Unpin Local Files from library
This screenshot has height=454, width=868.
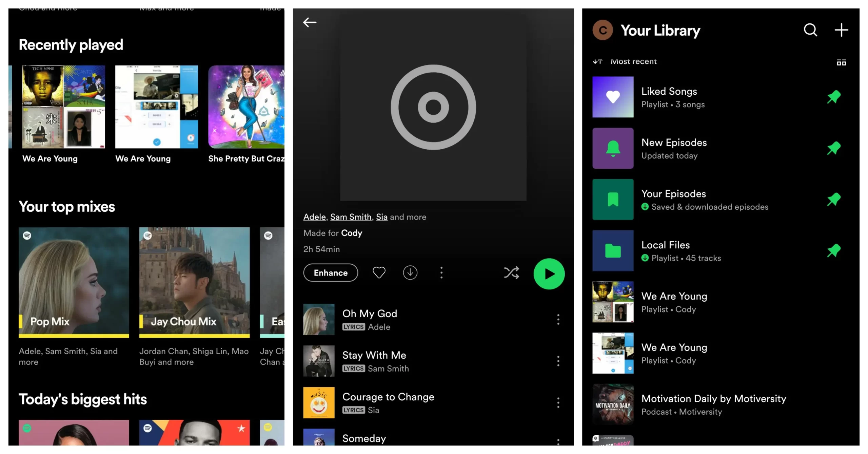(834, 251)
